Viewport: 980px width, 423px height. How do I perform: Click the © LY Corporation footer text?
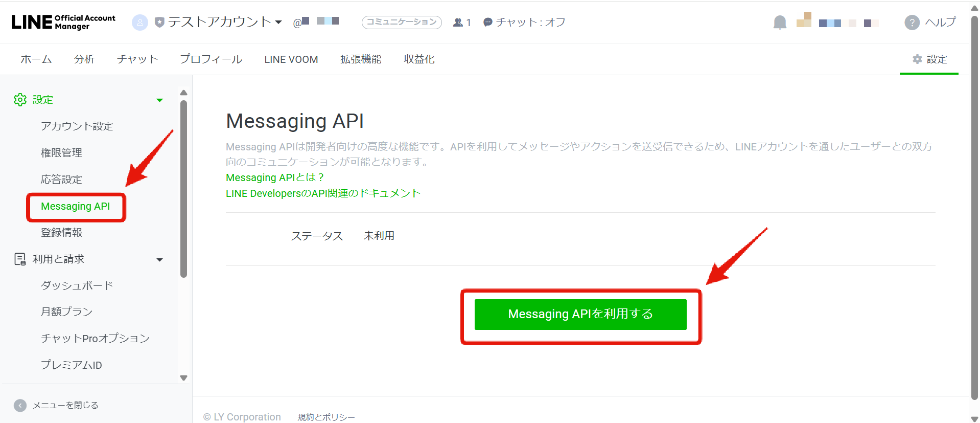pyautogui.click(x=242, y=417)
